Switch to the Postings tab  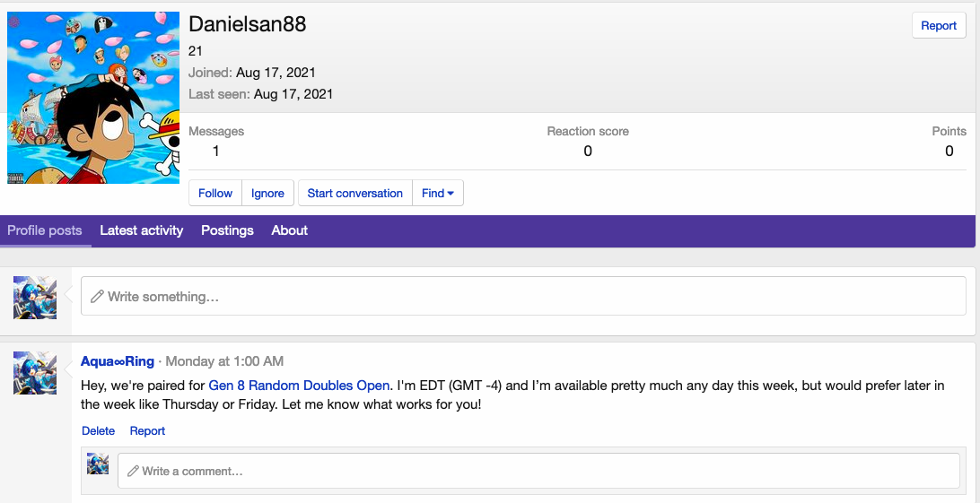[227, 230]
